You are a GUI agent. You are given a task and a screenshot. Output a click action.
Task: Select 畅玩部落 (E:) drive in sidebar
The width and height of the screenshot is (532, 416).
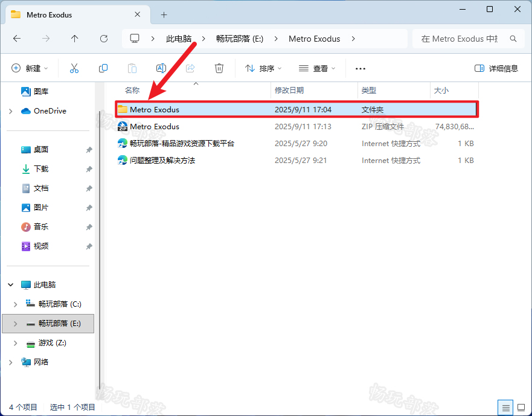[48, 324]
